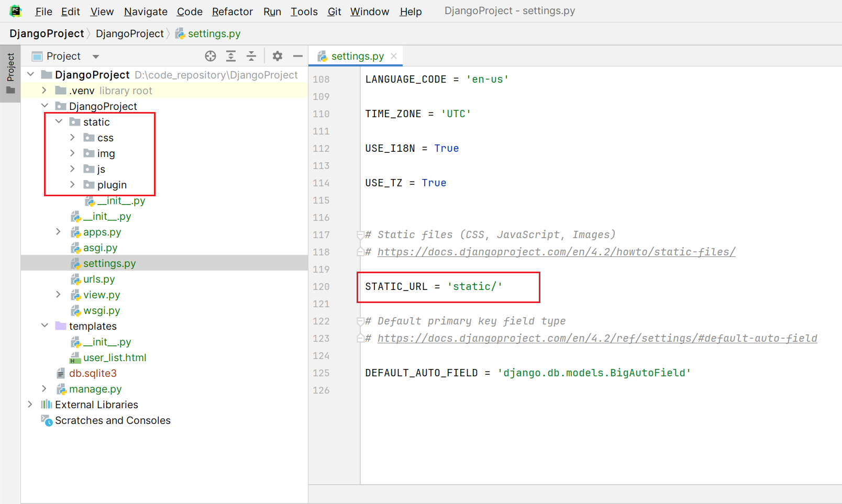
Task: Click the asgi.py Python file icon
Action: point(75,248)
